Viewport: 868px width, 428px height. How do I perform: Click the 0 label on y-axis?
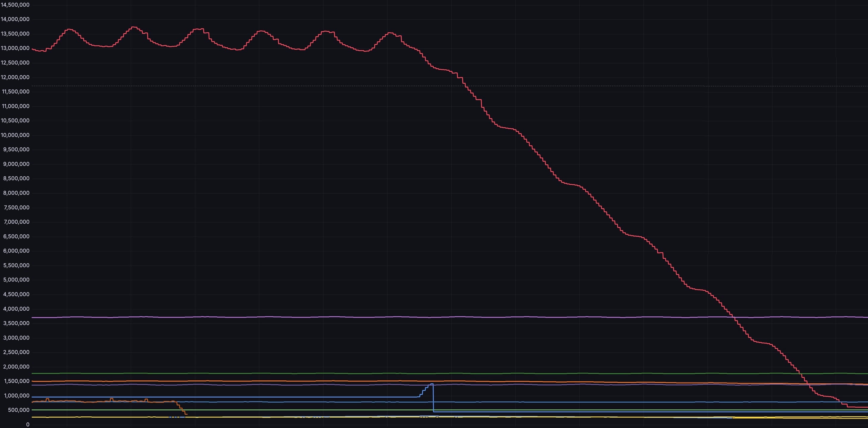tap(28, 424)
